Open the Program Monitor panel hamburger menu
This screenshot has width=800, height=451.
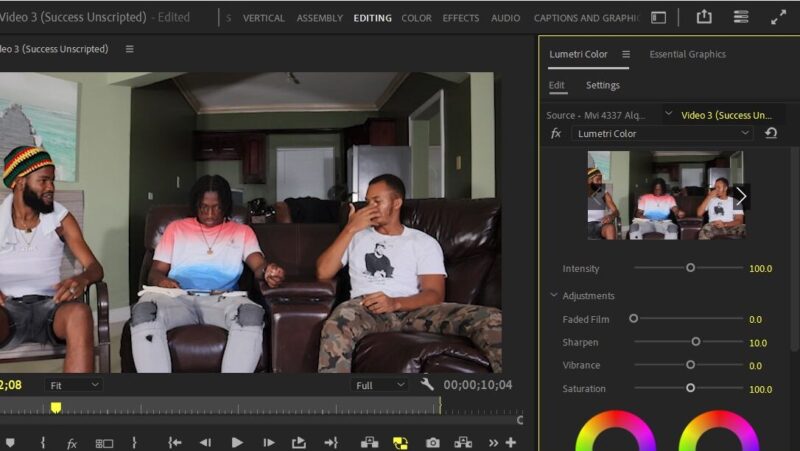coord(130,49)
